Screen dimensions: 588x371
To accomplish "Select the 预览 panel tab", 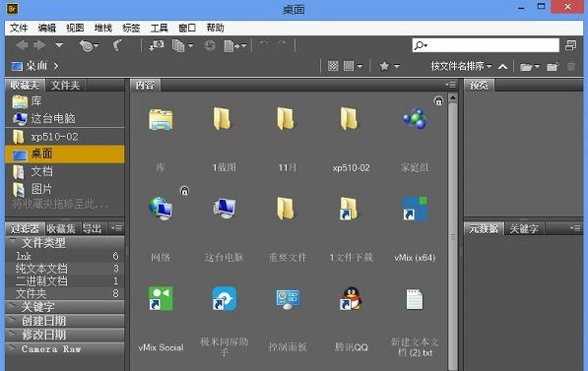I will click(480, 85).
